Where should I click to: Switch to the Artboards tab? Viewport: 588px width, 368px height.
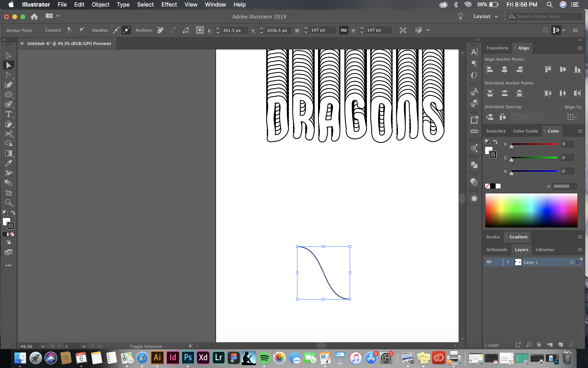tap(497, 249)
